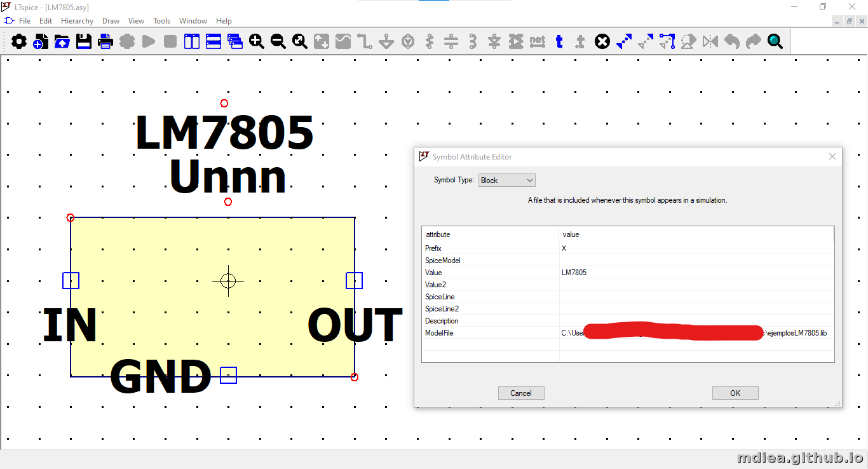The height and width of the screenshot is (469, 868).
Task: Create a new schematic from the toolbar
Action: 41,42
